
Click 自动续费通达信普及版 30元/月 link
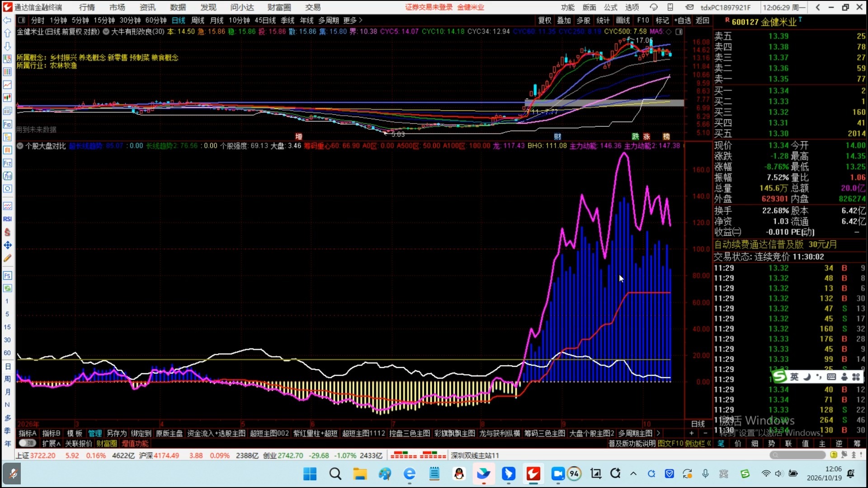click(775, 244)
